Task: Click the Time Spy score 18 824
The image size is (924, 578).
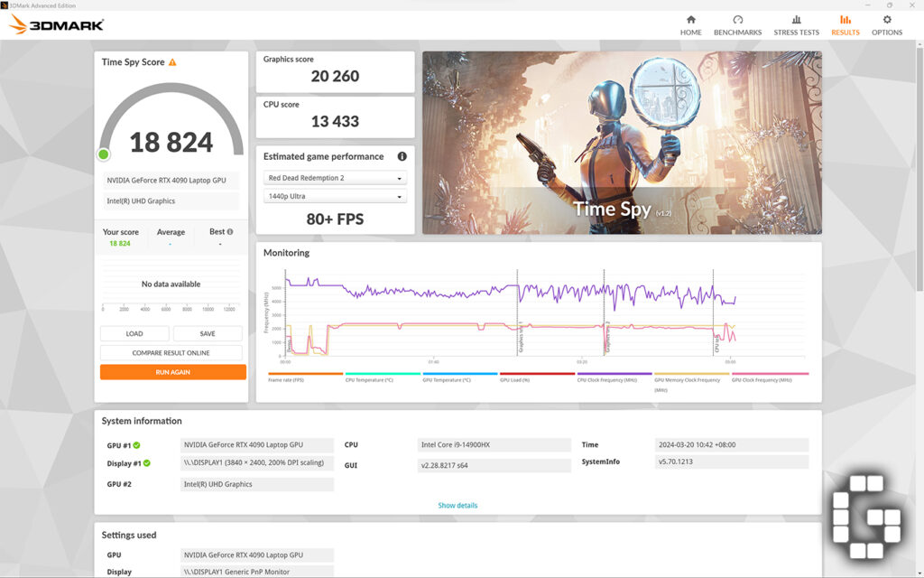Action: (x=171, y=142)
